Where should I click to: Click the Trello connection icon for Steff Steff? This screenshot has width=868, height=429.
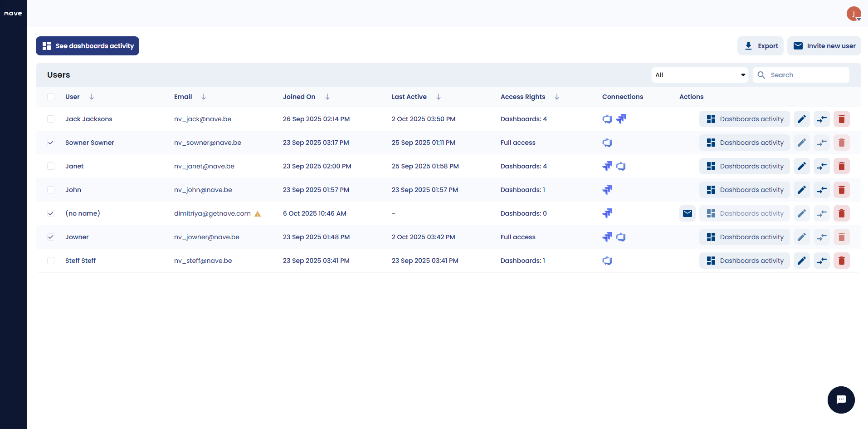[x=607, y=260]
